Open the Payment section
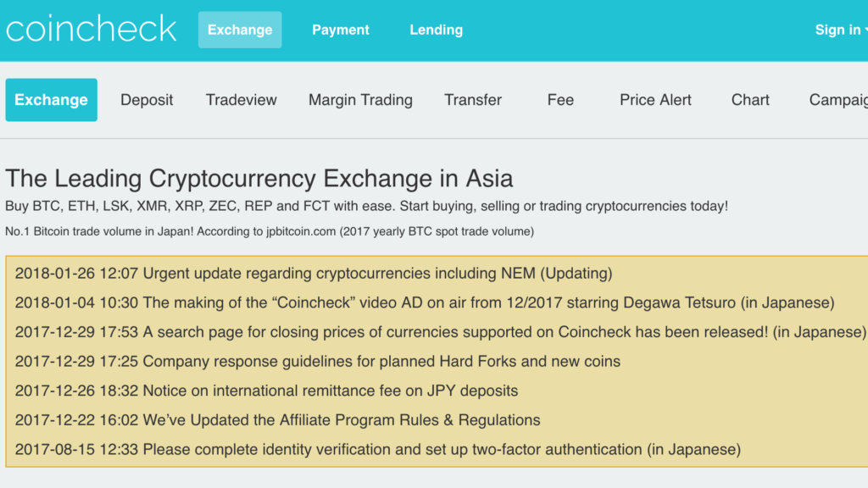This screenshot has width=868, height=488. point(341,30)
